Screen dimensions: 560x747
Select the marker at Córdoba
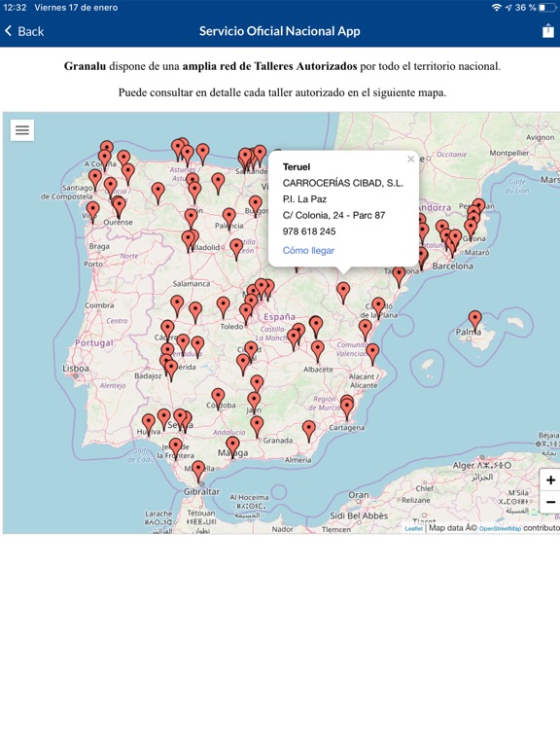click(218, 398)
